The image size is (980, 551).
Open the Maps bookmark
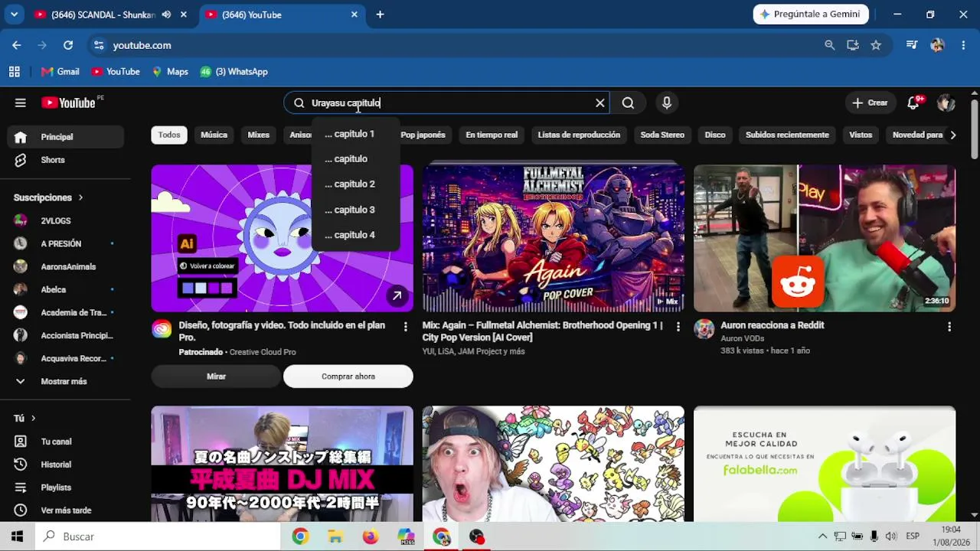pyautogui.click(x=170, y=71)
